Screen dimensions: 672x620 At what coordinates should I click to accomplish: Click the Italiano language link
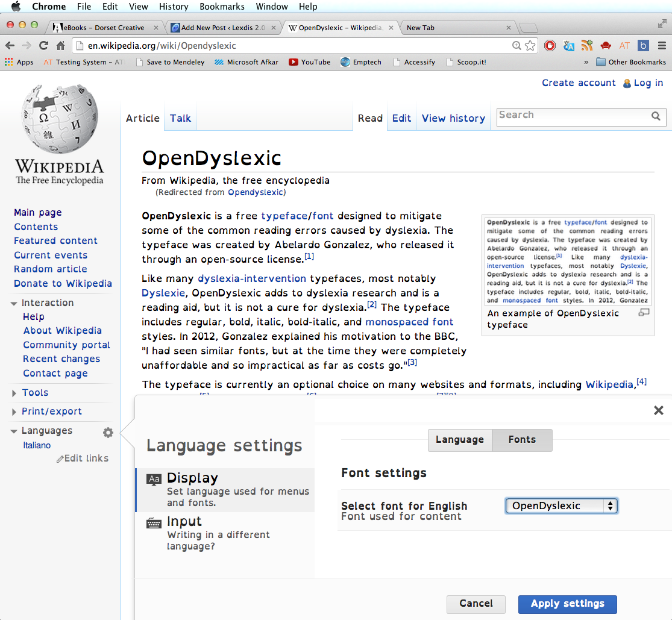[x=37, y=446]
